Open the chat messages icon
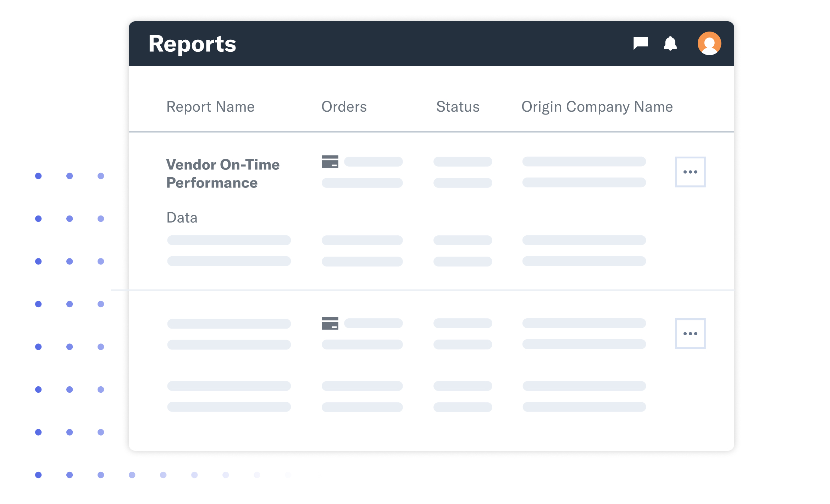Image resolution: width=830 pixels, height=504 pixels. 641,43
